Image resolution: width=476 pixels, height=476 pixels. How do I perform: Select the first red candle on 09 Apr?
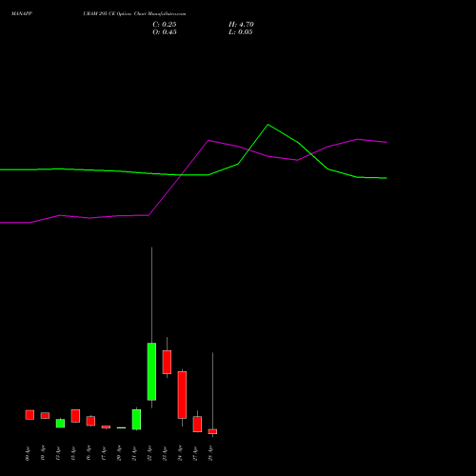[30, 415]
